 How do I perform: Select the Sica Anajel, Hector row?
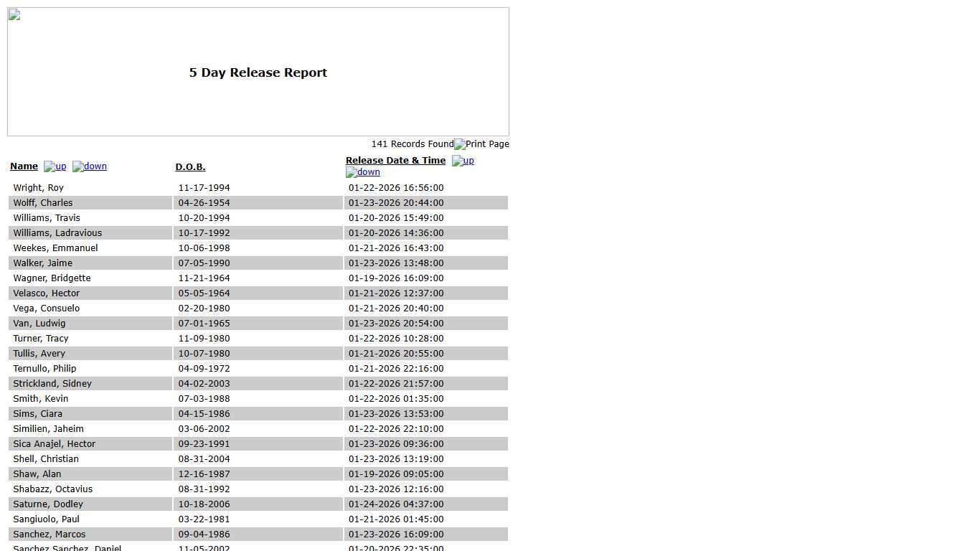point(54,444)
